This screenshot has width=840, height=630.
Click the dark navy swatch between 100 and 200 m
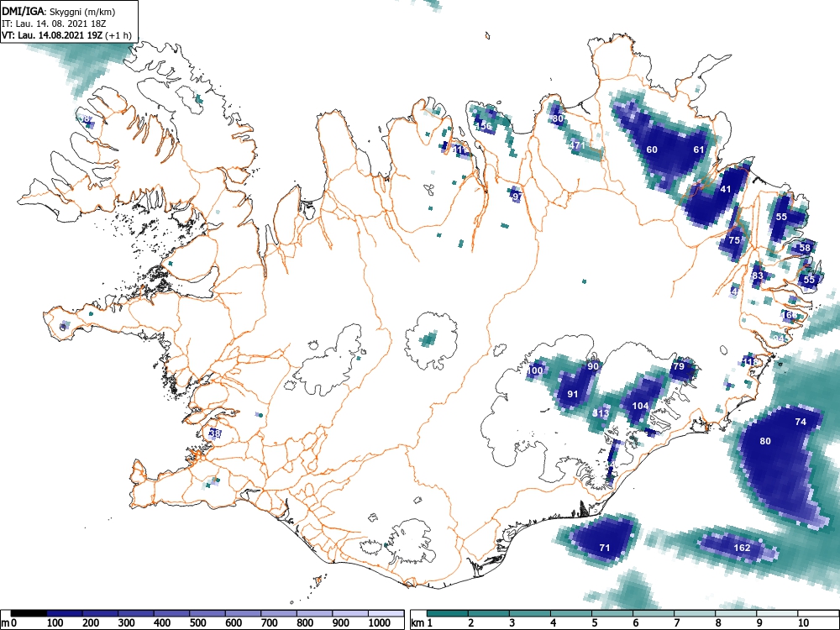65,613
